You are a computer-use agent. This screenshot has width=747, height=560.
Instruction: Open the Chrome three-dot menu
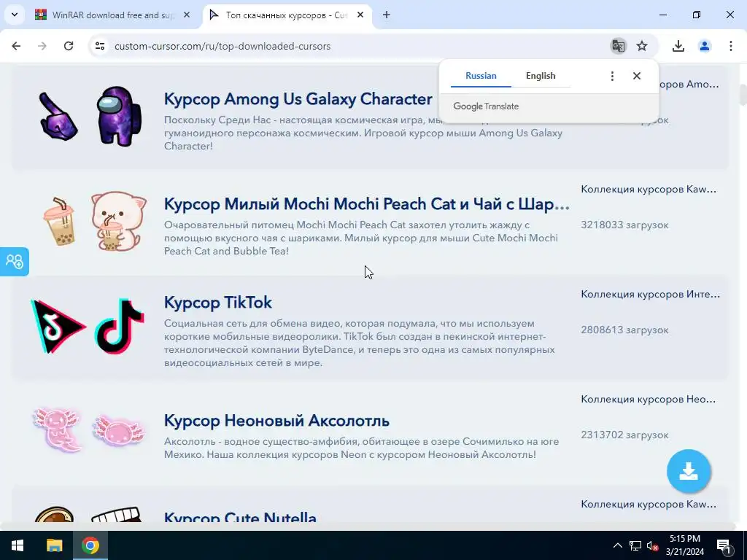pyautogui.click(x=730, y=46)
